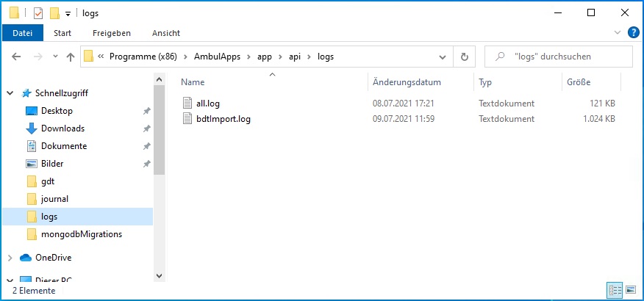Click the search magnifier icon
This screenshot has width=644, height=301.
(500, 57)
